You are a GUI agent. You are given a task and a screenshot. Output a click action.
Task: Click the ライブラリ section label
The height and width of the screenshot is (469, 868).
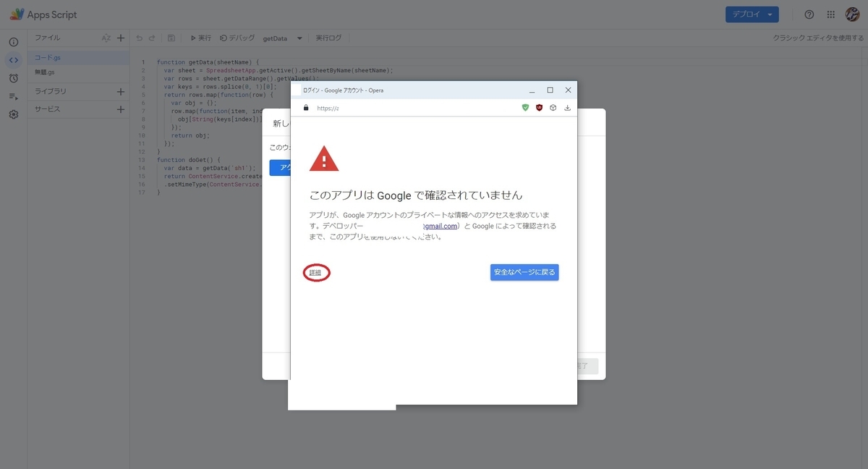51,92
